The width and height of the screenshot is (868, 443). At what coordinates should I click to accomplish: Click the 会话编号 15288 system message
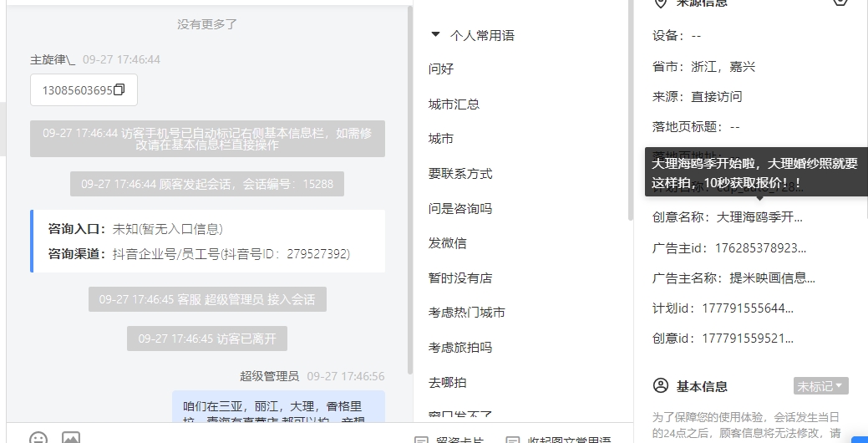click(x=207, y=184)
